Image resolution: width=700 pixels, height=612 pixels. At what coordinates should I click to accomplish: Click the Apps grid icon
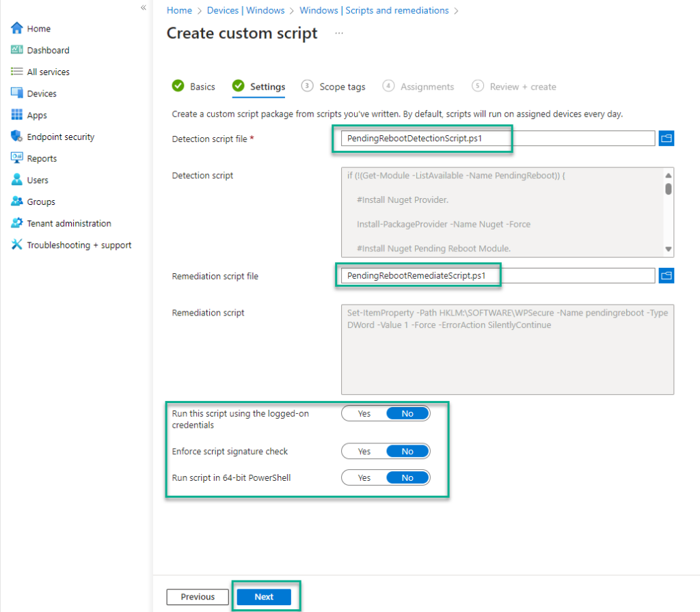click(17, 115)
